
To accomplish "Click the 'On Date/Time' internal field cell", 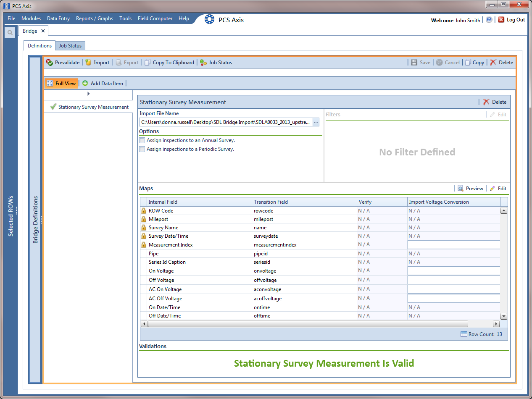I will tap(199, 307).
